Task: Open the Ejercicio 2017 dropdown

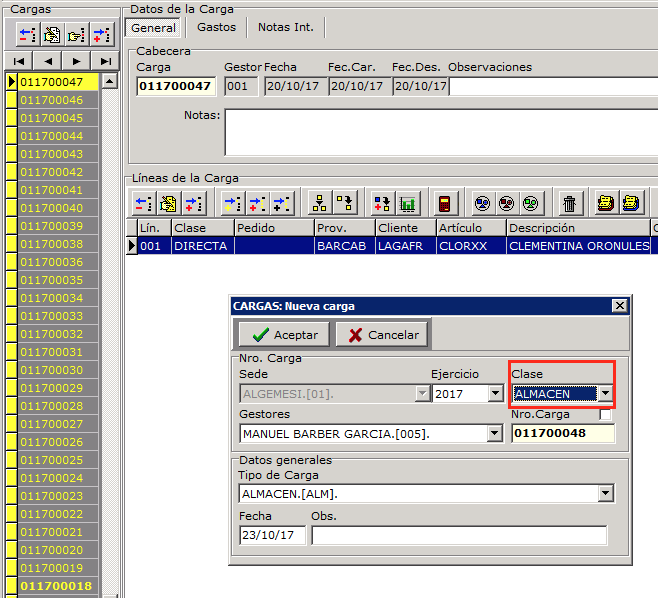Action: pos(495,394)
